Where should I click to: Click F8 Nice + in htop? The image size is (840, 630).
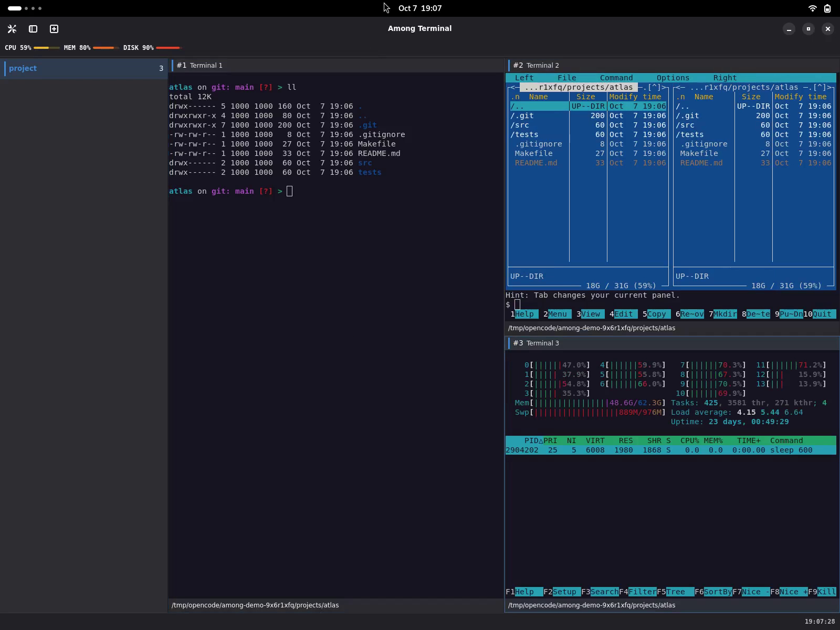click(789, 592)
